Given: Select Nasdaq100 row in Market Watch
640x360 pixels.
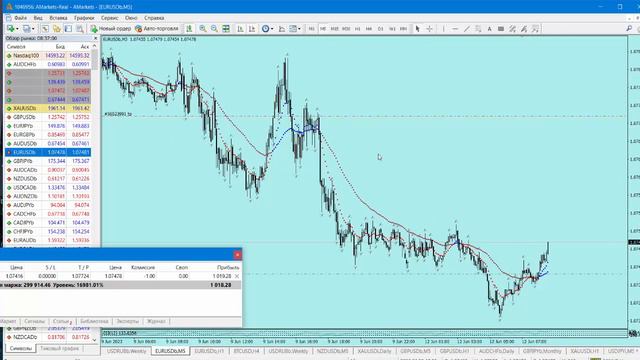Looking at the screenshot, I should point(48,56).
